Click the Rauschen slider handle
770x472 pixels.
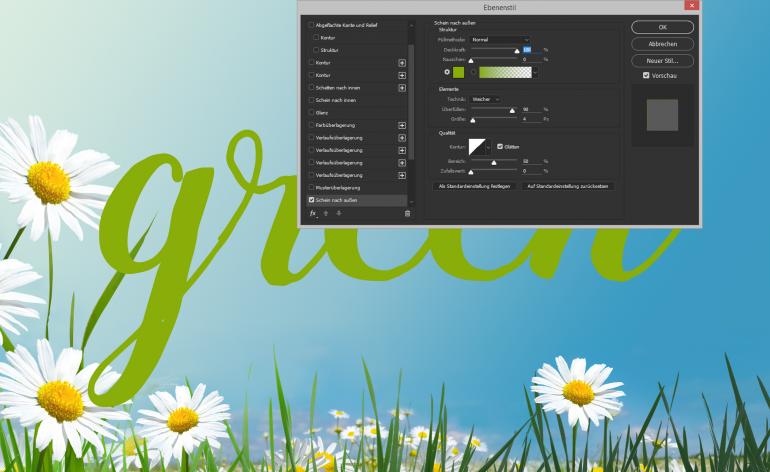471,61
